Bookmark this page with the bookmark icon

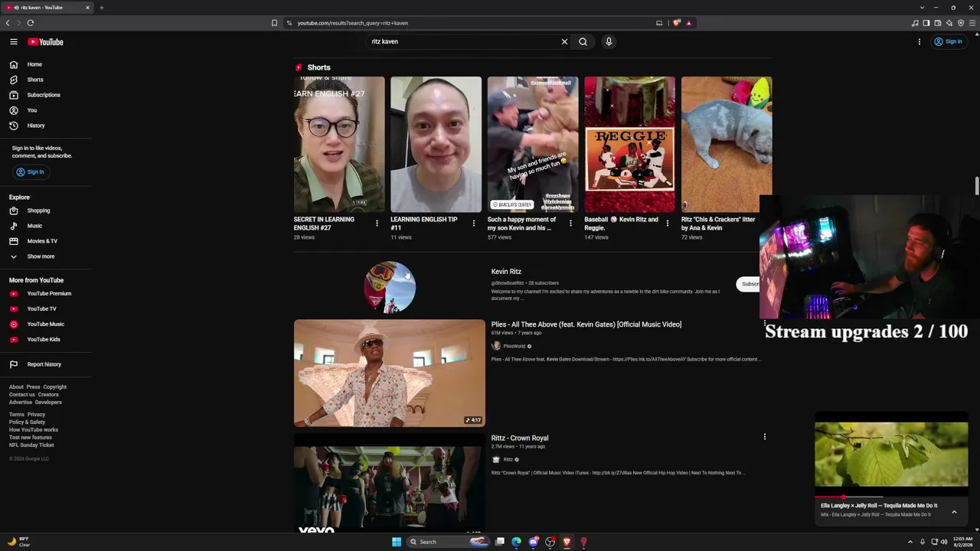274,23
